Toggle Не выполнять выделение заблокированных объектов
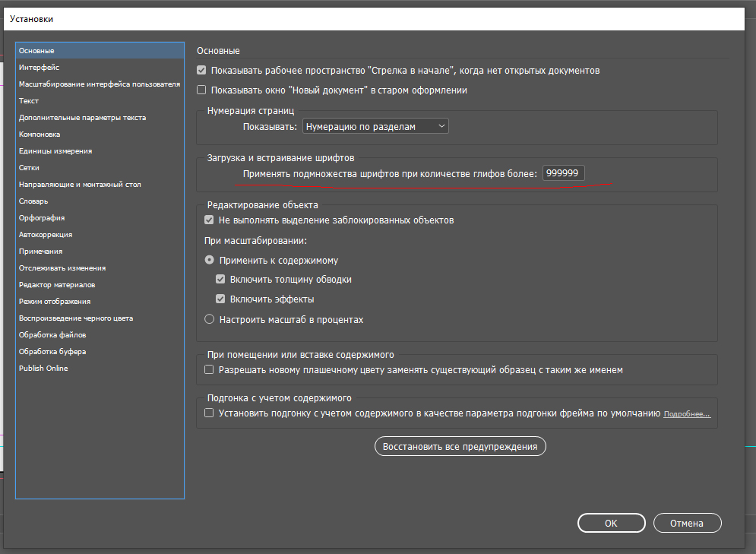 (209, 220)
